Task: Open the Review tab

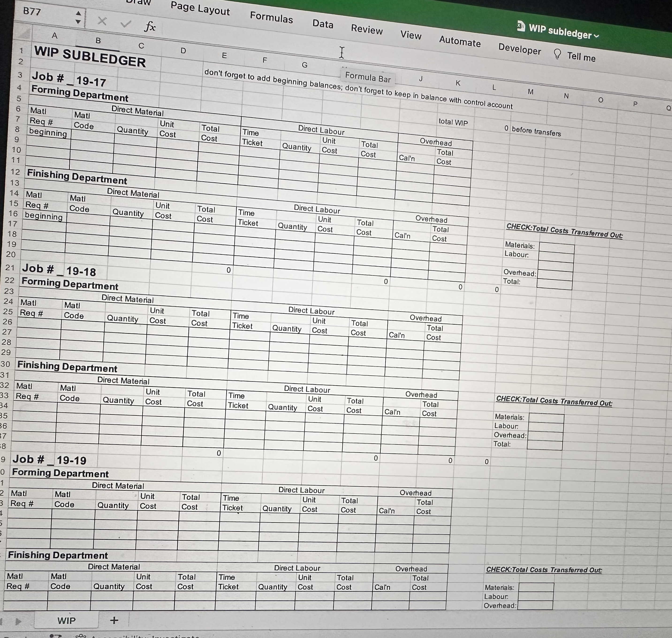Action: (367, 29)
